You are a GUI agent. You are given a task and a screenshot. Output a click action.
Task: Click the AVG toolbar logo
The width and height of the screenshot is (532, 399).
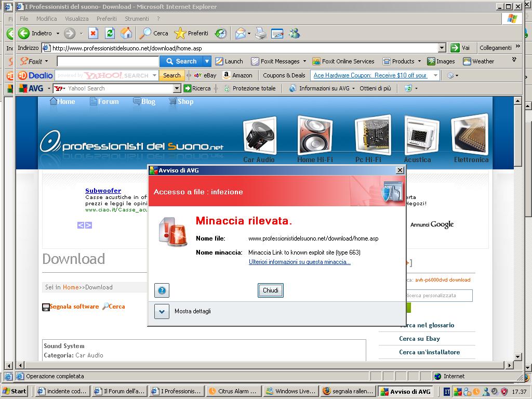point(31,88)
